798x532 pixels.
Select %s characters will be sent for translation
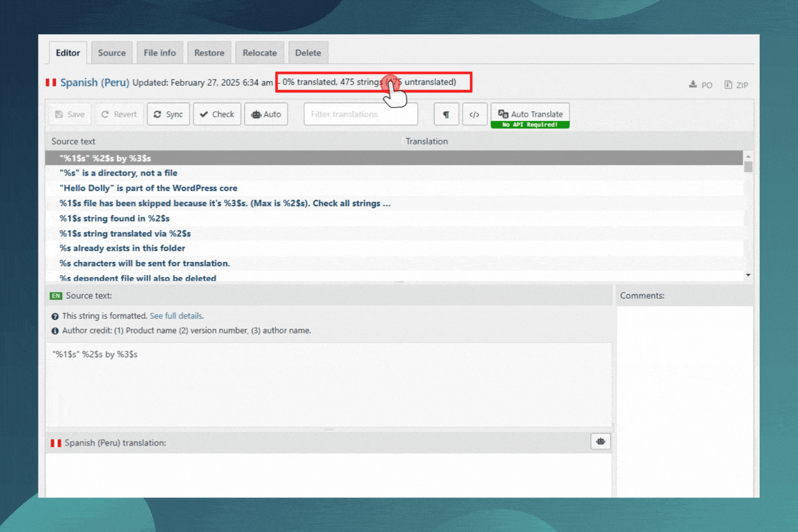394,263
